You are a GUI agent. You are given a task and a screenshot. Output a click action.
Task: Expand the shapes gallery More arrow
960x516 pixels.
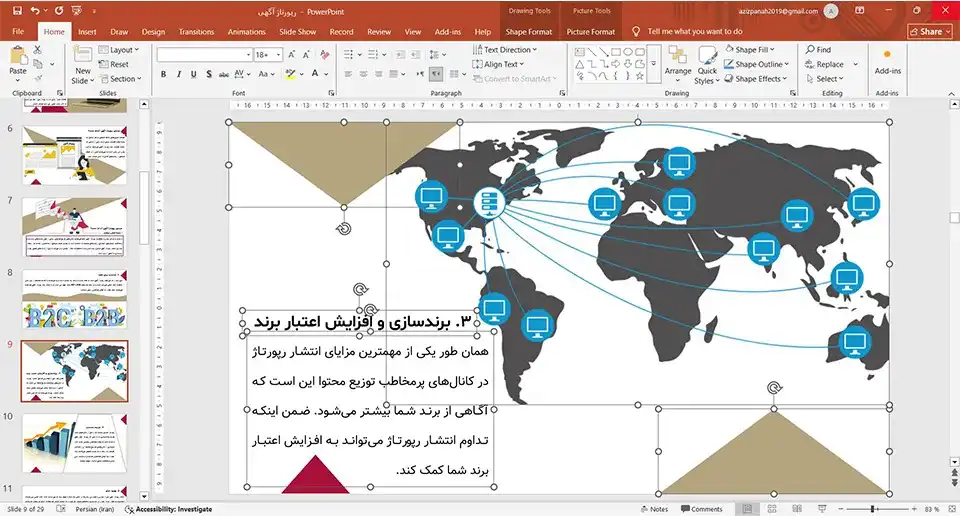(x=654, y=64)
